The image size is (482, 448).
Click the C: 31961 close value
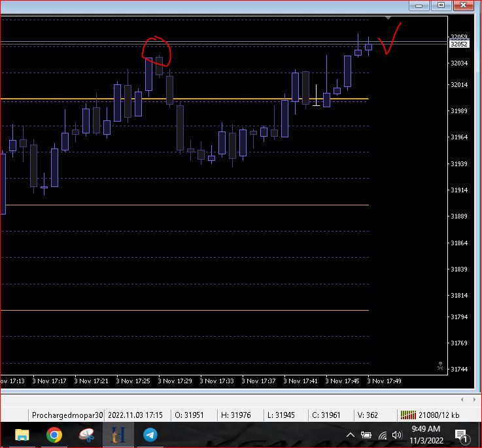point(326,415)
